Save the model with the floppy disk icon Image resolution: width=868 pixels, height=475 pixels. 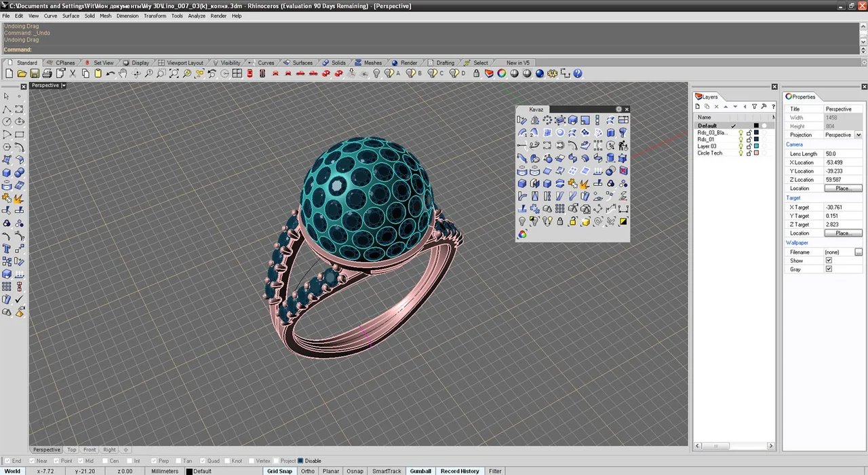35,73
